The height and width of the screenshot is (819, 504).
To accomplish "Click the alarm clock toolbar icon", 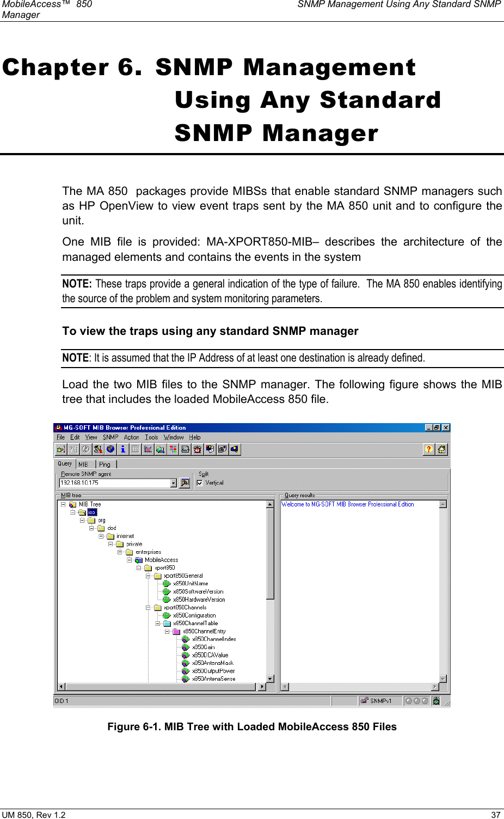I will [x=198, y=449].
